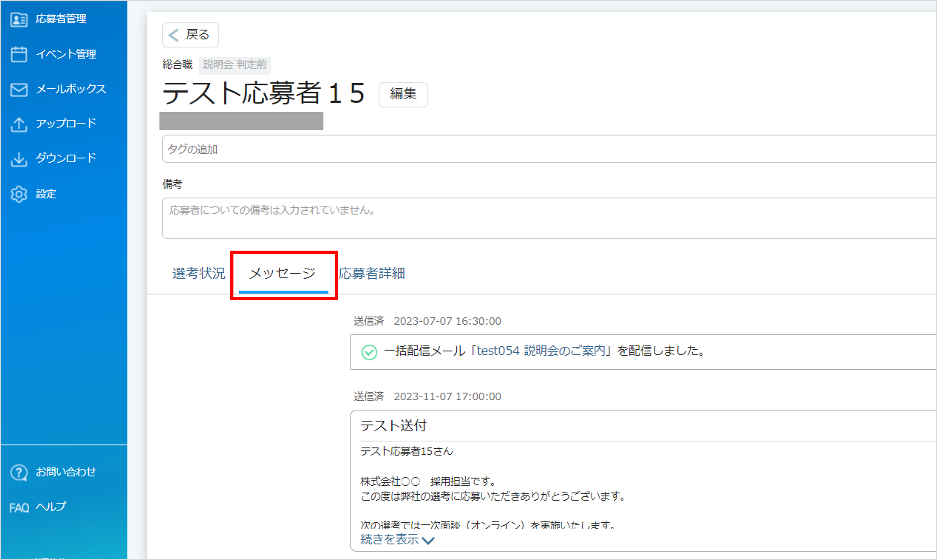The width and height of the screenshot is (937, 560).
Task: Click the 送信済 2023-11-07 17:00:00 timestamp
Action: point(427,397)
